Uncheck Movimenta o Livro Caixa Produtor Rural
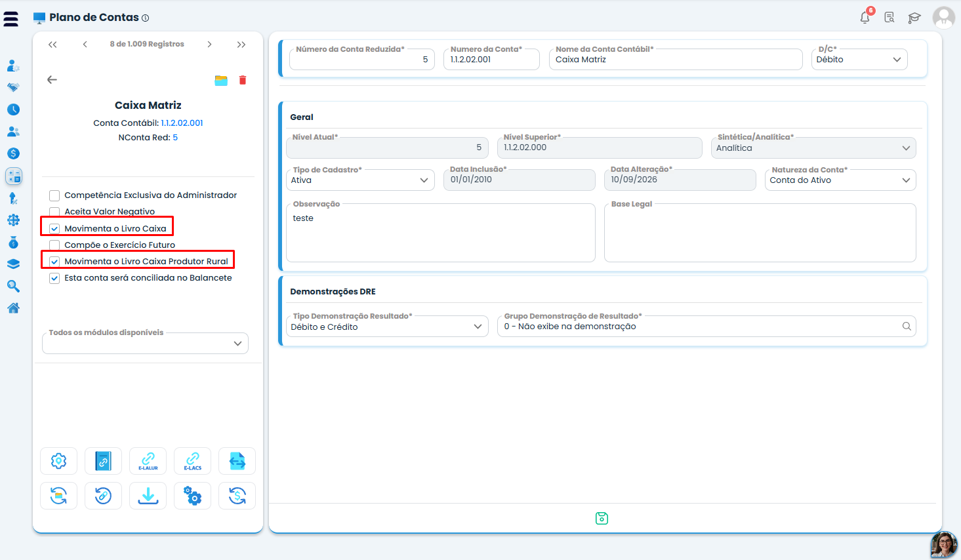This screenshot has height=560, width=961. (x=54, y=262)
